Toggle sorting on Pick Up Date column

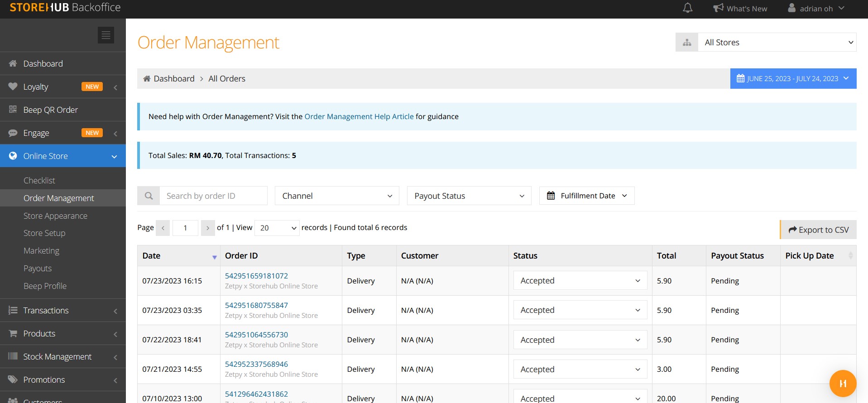[850, 256]
